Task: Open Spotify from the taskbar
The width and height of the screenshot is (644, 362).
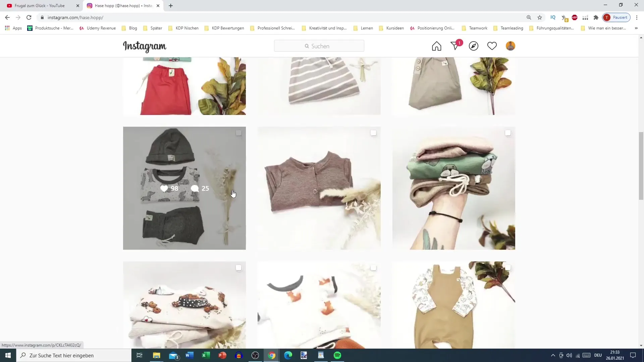Action: 337,355
